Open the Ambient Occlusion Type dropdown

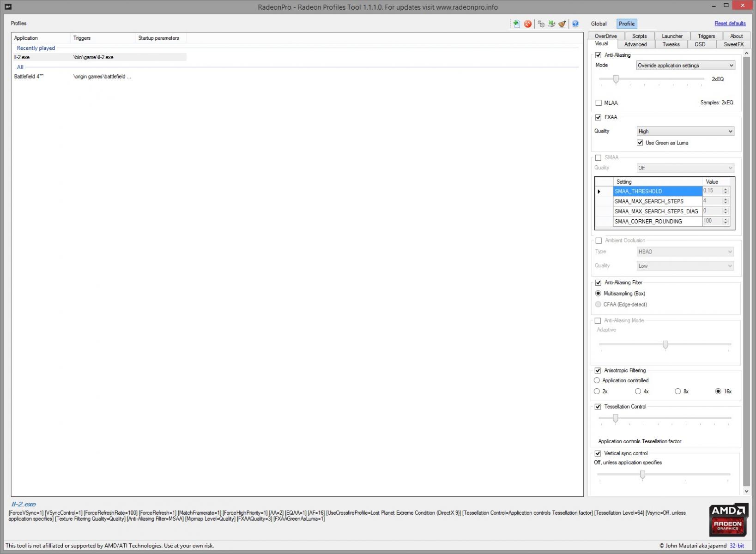(x=685, y=252)
